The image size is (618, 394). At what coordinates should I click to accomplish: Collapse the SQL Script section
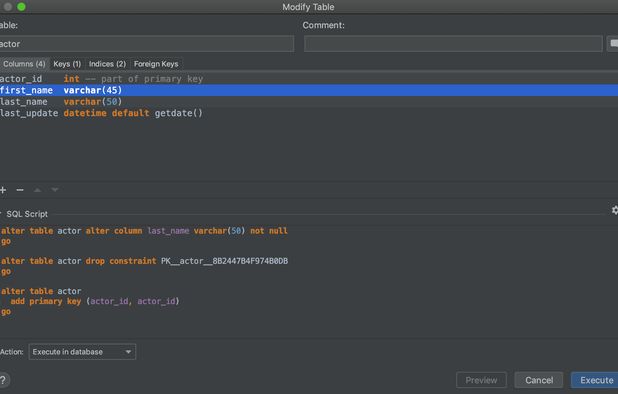click(1, 214)
